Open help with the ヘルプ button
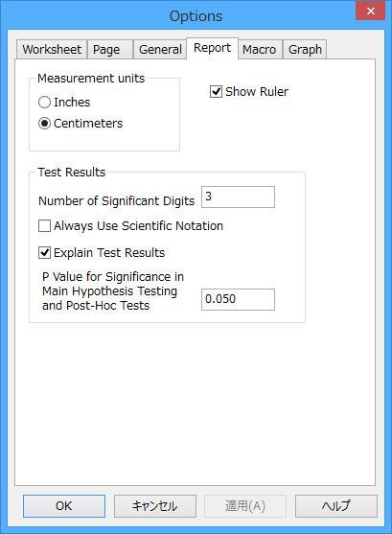Screen dimensions: 392x534 [336, 506]
